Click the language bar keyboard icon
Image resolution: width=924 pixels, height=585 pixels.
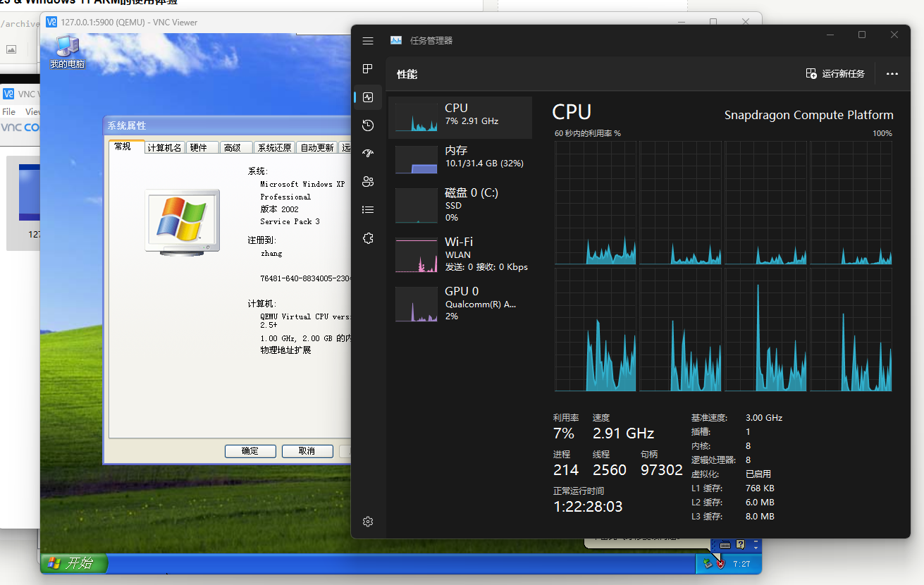point(726,545)
